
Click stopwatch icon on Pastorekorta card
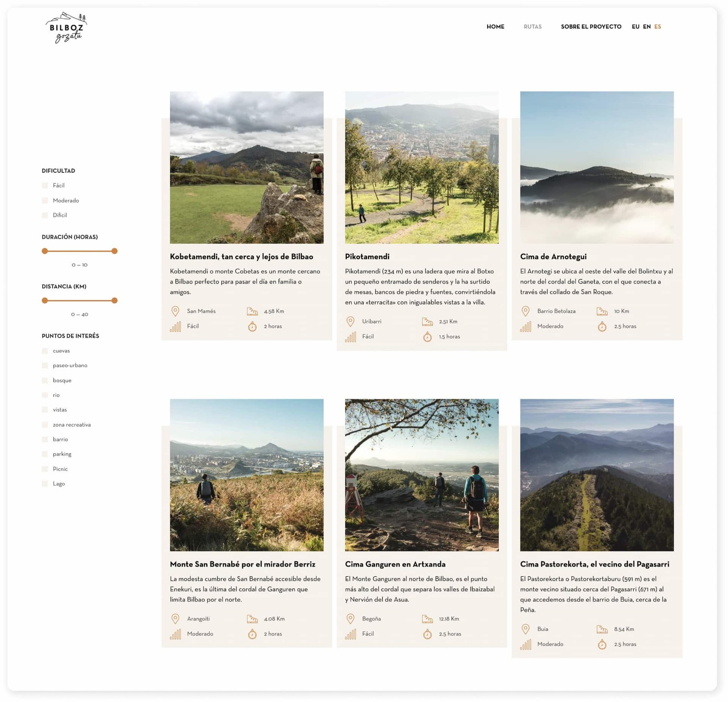tap(602, 644)
